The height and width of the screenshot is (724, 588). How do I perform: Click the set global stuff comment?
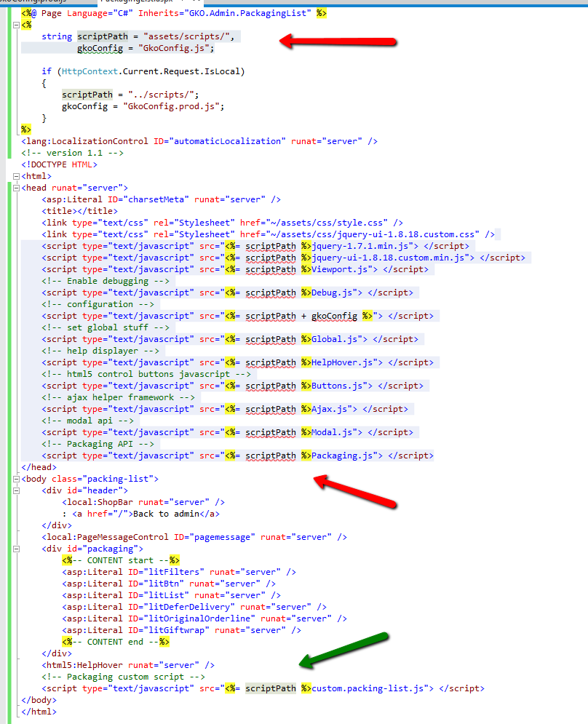[x=106, y=327]
